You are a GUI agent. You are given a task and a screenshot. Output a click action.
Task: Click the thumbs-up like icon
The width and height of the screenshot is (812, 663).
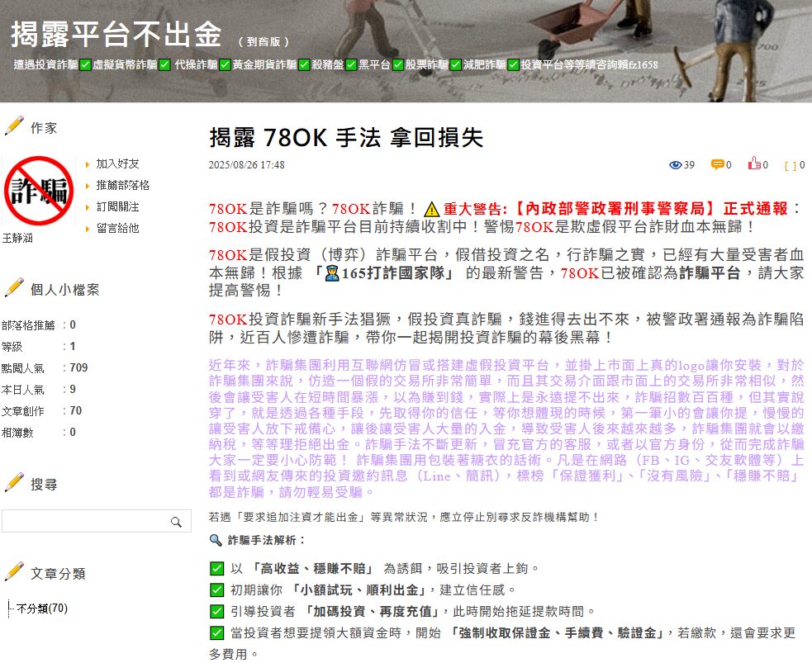[x=754, y=165]
